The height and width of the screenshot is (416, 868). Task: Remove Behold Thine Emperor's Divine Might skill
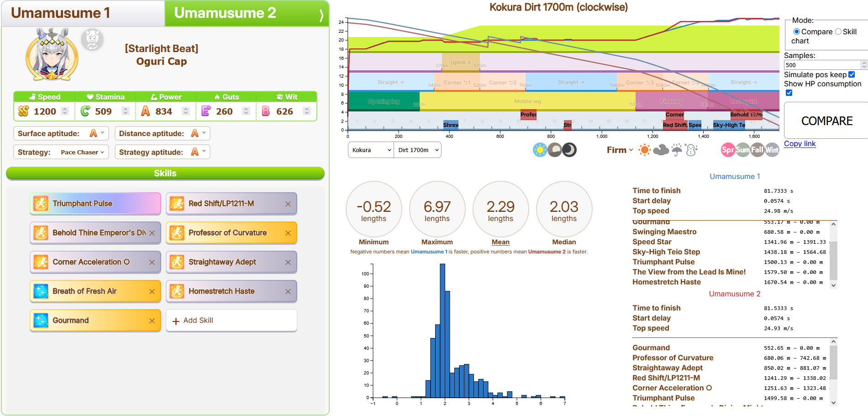(x=152, y=233)
